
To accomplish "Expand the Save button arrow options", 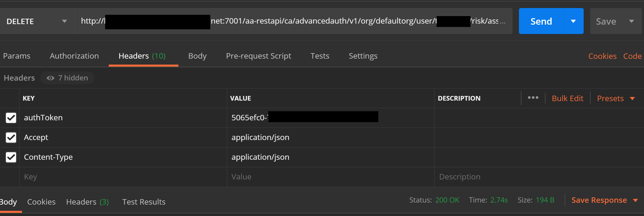I will 632,21.
